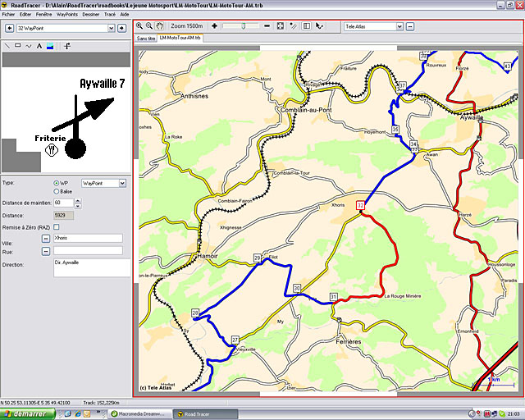This screenshot has height=420, width=525.
Task: Click the zoom in magnifier
Action: click(139, 25)
